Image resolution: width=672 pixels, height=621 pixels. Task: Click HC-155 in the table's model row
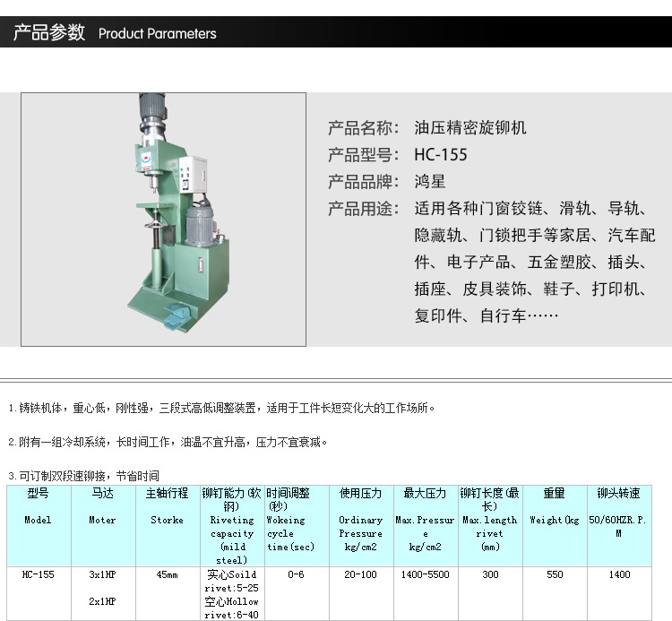[x=38, y=575]
